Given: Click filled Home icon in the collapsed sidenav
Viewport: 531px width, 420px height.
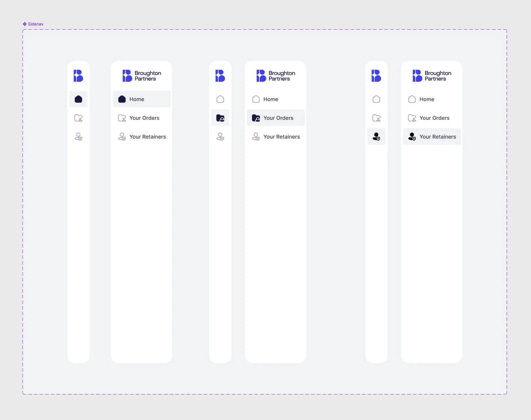Looking at the screenshot, I should coord(78,99).
